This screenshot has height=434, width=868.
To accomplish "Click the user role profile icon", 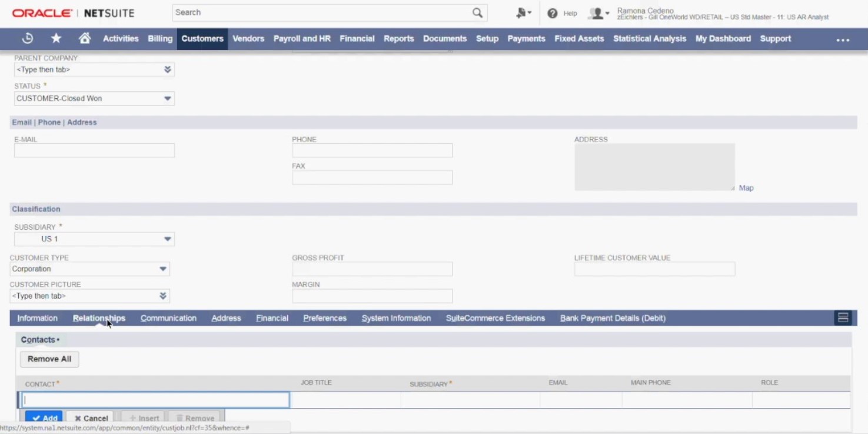I will pyautogui.click(x=598, y=13).
